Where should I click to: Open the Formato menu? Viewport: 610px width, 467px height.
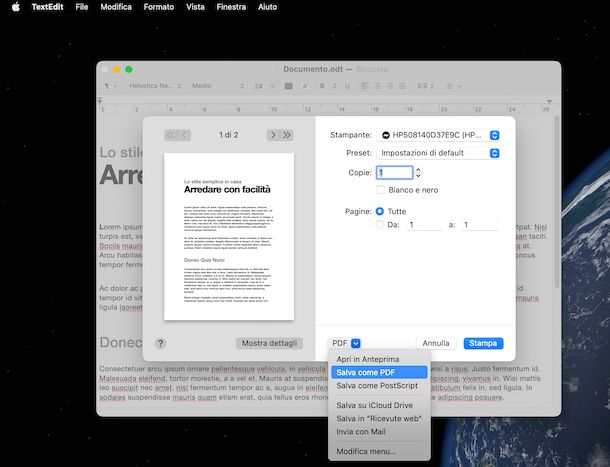(x=159, y=7)
